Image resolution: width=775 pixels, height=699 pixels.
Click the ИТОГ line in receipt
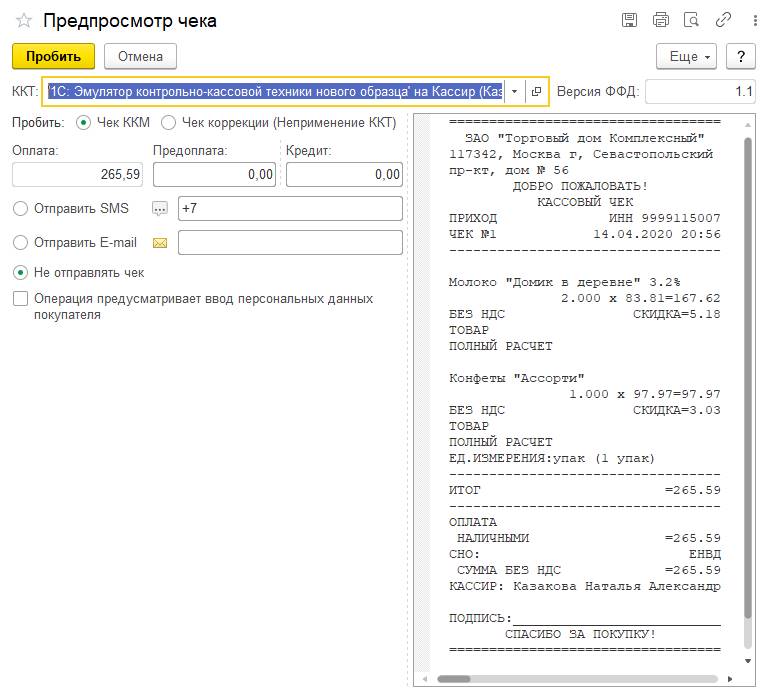585,490
